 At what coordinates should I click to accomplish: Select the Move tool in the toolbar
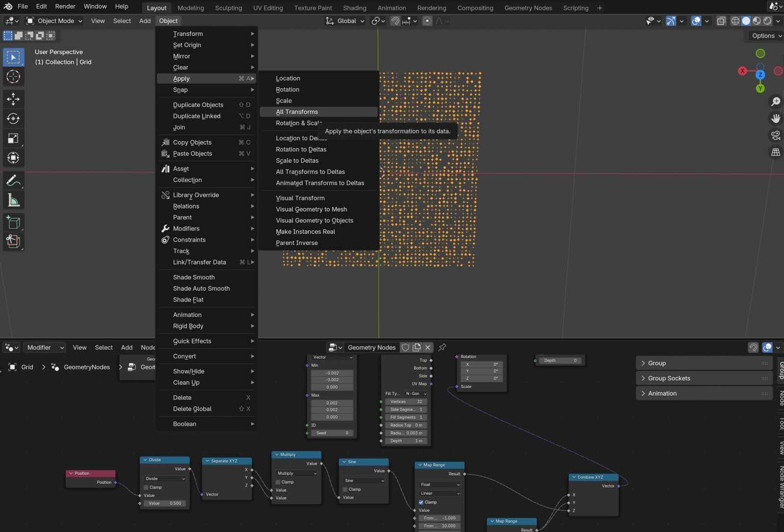click(13, 99)
